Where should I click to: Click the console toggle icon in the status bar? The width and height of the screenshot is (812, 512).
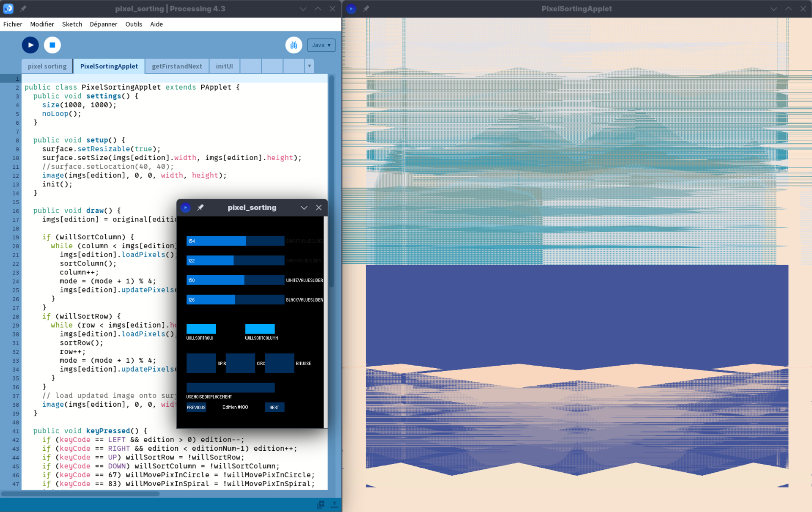tap(321, 504)
